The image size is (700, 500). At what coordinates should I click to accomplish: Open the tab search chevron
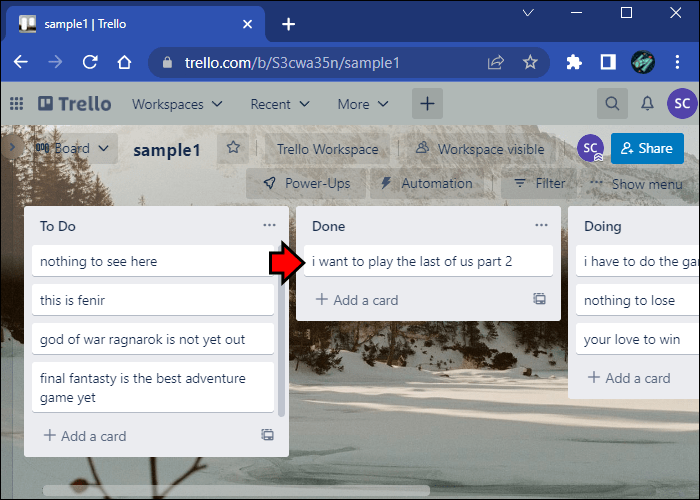[x=528, y=13]
